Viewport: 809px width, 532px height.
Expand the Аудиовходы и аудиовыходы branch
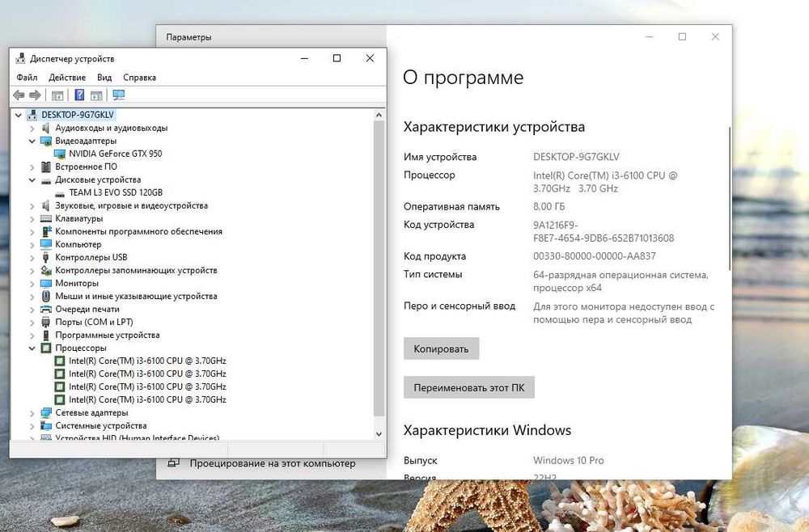coord(32,128)
